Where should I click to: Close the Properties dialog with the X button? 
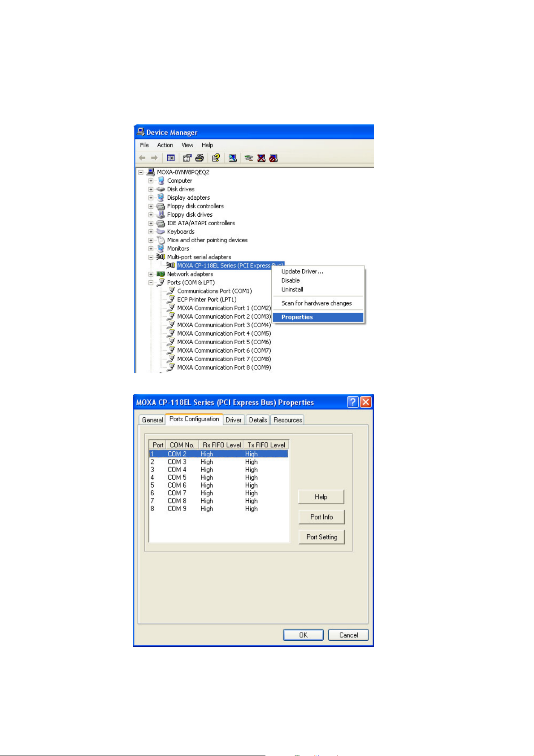pos(366,402)
